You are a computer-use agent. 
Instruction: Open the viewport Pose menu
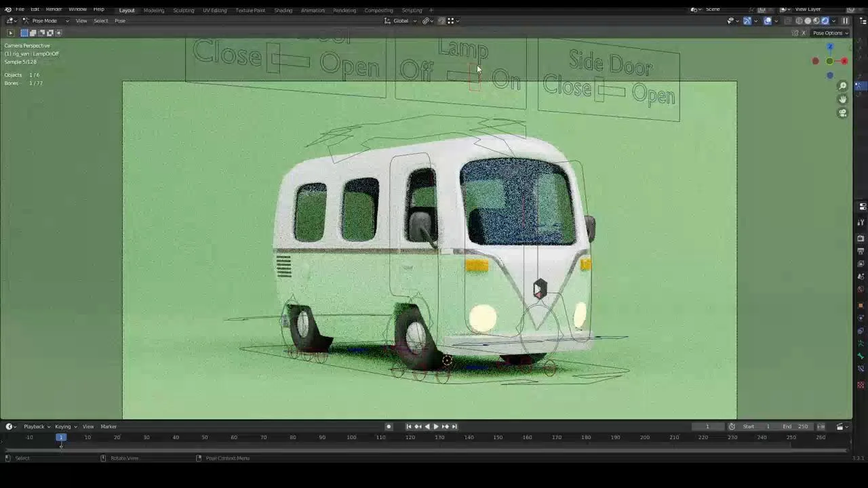click(120, 21)
